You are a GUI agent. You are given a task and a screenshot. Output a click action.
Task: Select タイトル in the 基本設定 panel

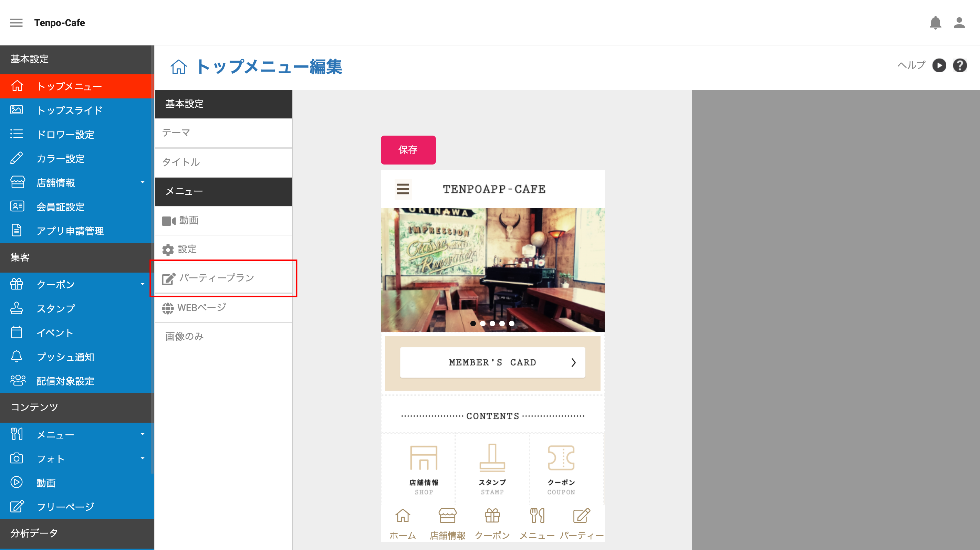point(223,162)
